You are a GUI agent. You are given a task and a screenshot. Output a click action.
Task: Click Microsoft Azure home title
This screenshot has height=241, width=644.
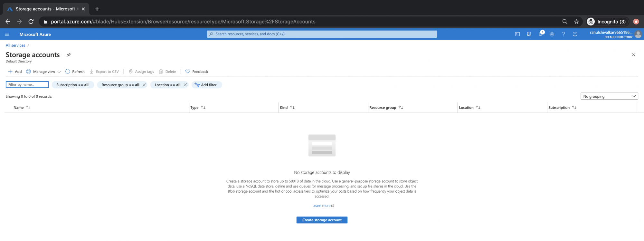coord(35,34)
